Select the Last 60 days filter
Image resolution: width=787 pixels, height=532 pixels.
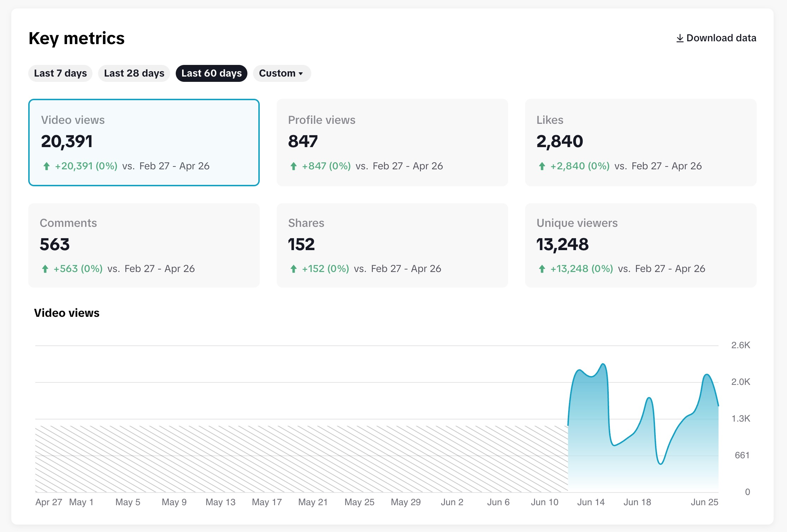[x=211, y=73]
